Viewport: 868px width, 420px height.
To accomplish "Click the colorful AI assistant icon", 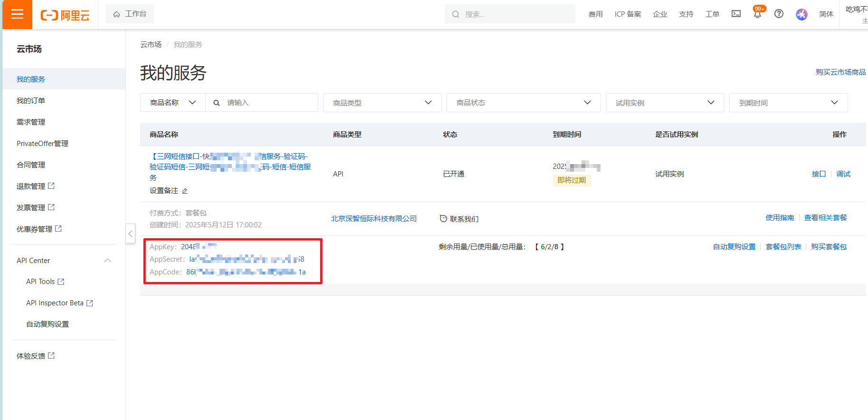I will tap(801, 14).
